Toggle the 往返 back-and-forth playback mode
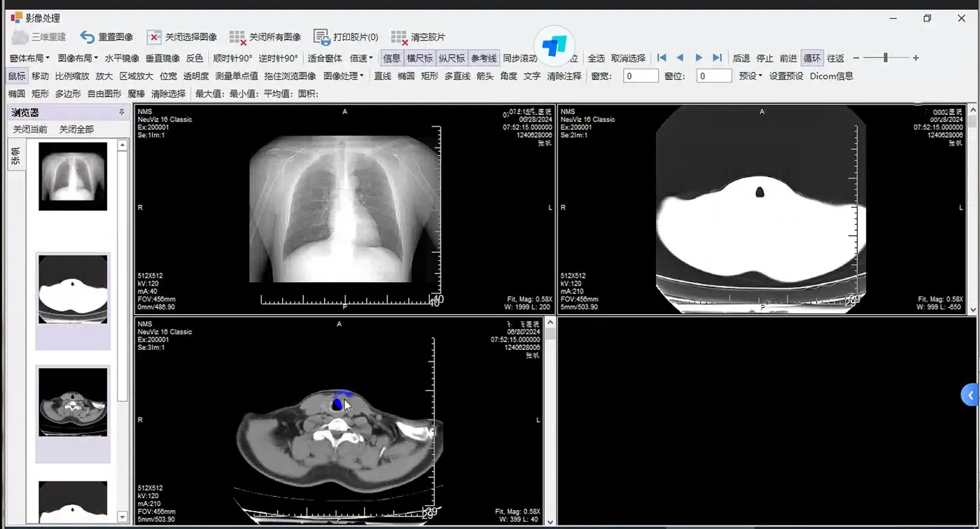Screen dimensions: 980x529 point(836,58)
